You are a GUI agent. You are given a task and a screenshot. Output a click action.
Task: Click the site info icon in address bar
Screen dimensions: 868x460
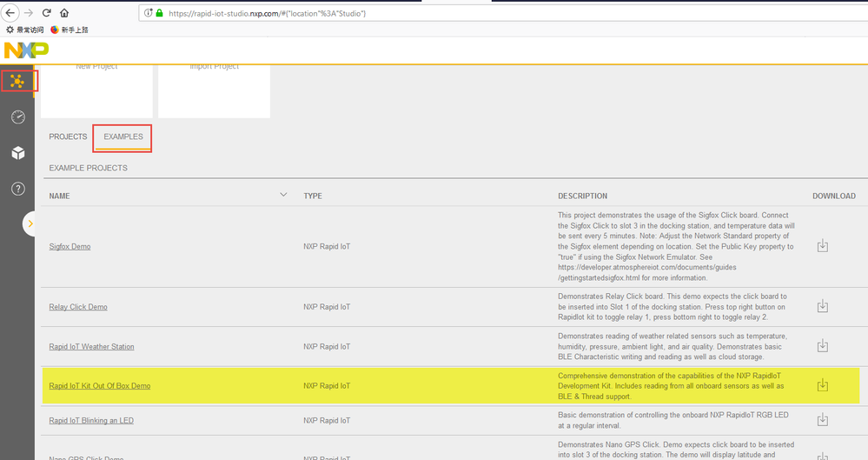coord(148,13)
